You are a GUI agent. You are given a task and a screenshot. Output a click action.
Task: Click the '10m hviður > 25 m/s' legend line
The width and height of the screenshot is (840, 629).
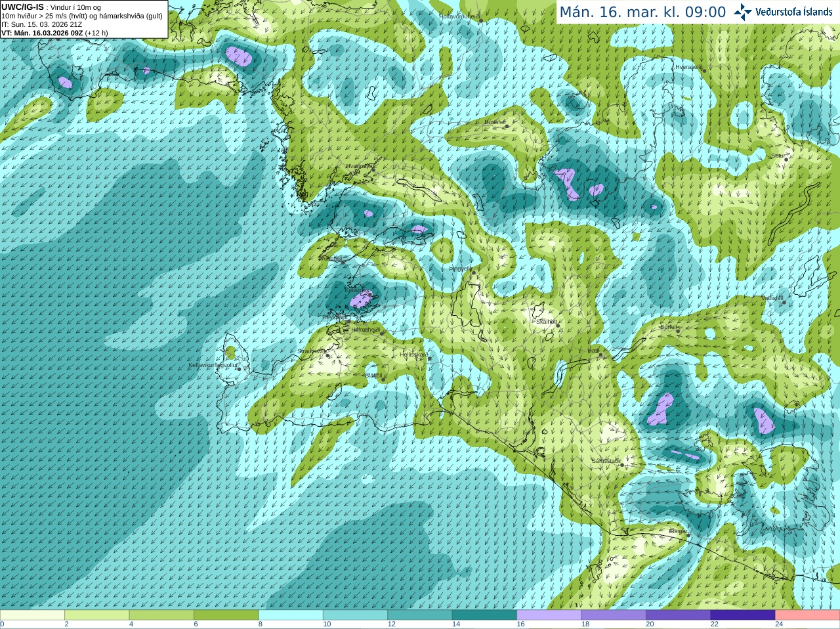coord(82,16)
